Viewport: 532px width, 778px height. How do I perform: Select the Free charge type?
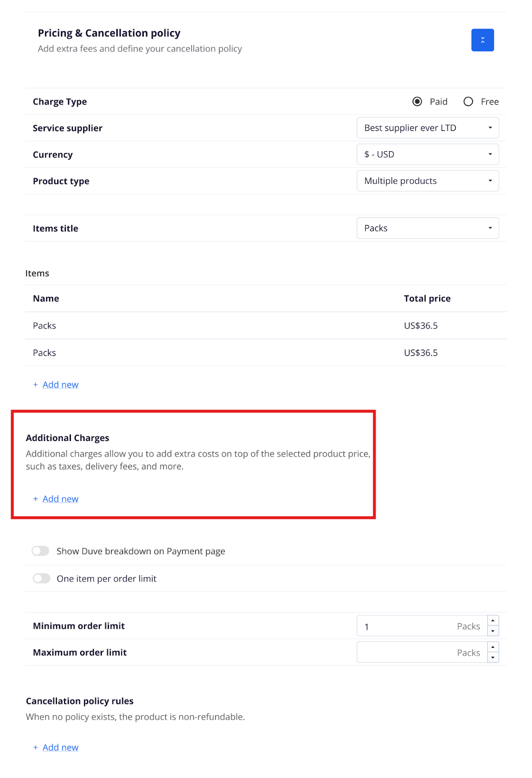[468, 102]
